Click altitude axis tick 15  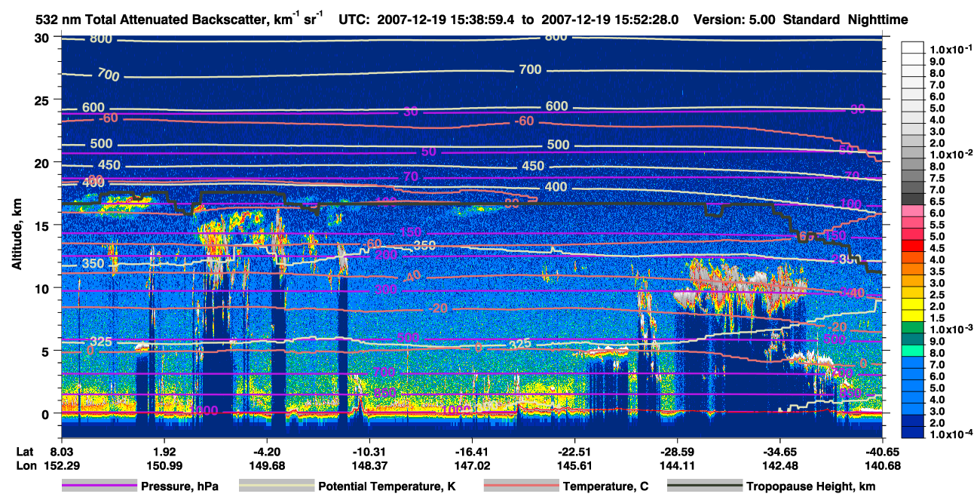tap(43, 225)
